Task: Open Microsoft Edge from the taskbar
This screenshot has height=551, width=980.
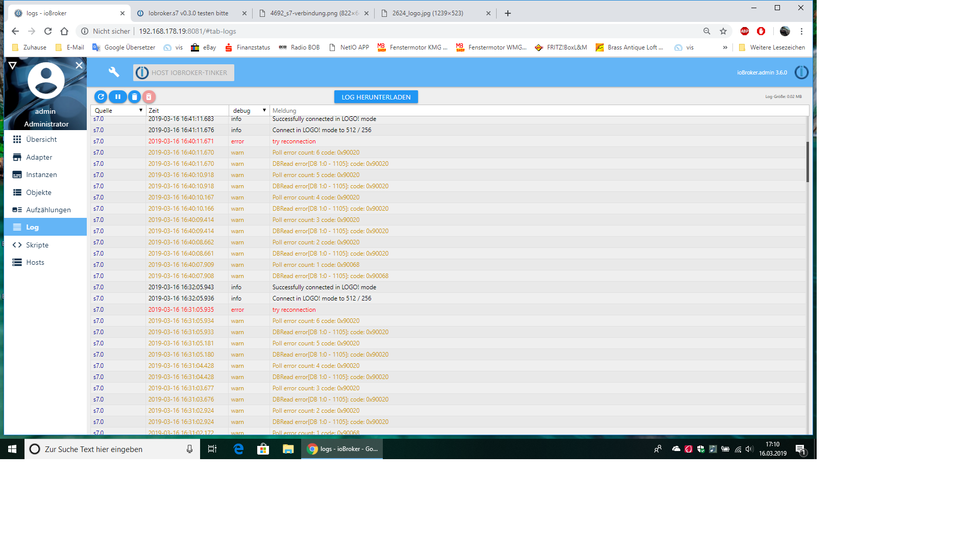Action: 238,449
